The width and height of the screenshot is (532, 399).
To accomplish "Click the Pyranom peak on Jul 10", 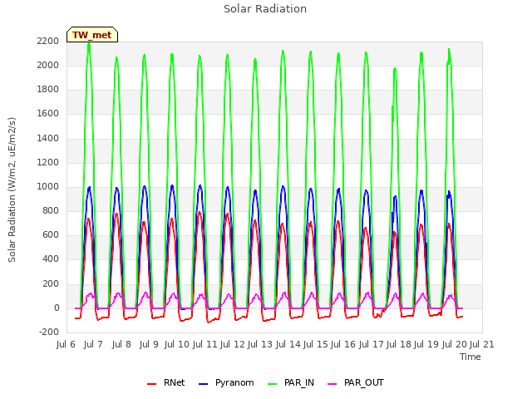I will 172,186.
